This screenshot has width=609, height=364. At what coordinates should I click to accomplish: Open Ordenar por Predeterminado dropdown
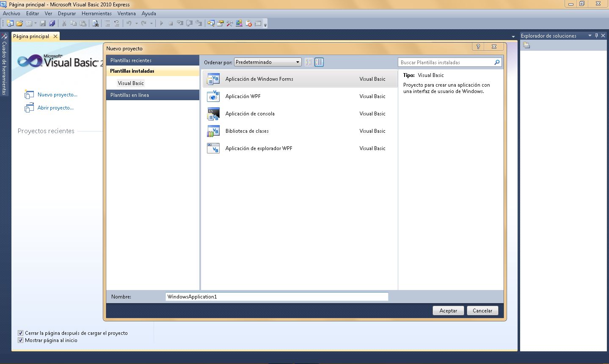click(x=268, y=62)
